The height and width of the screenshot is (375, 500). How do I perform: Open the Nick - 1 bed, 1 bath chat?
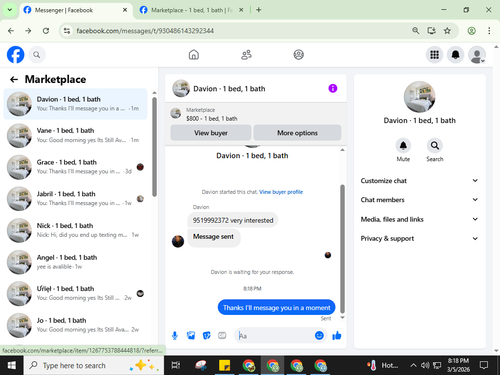[75, 230]
